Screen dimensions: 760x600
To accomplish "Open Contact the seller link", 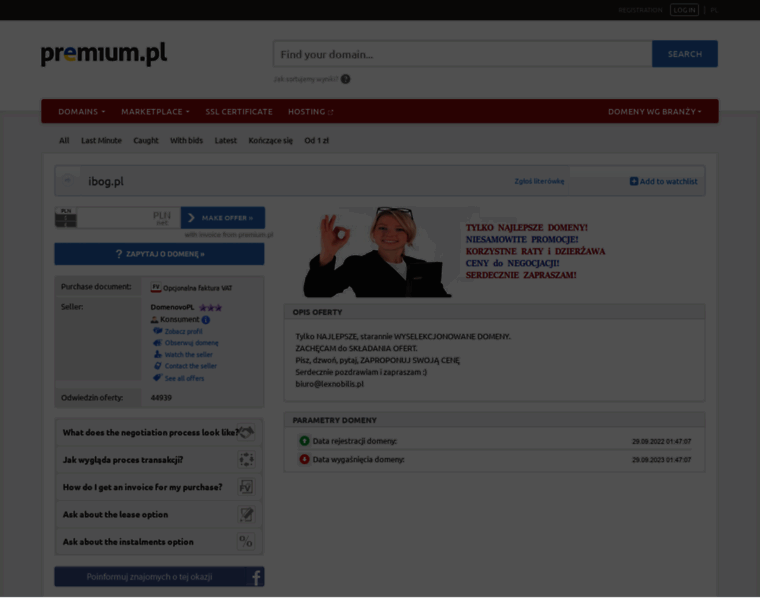I will click(190, 366).
